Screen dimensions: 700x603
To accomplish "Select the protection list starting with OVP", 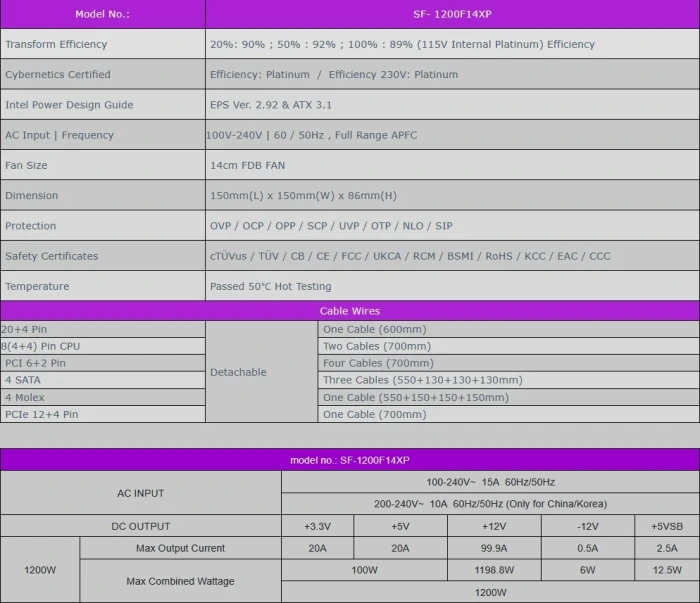I will pyautogui.click(x=331, y=226).
